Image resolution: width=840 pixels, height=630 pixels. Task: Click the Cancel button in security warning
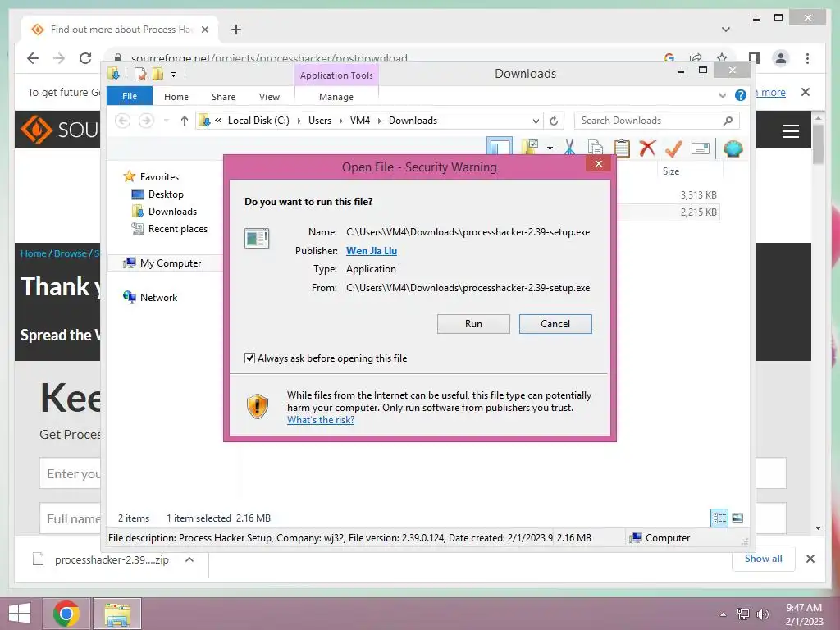[x=555, y=324]
